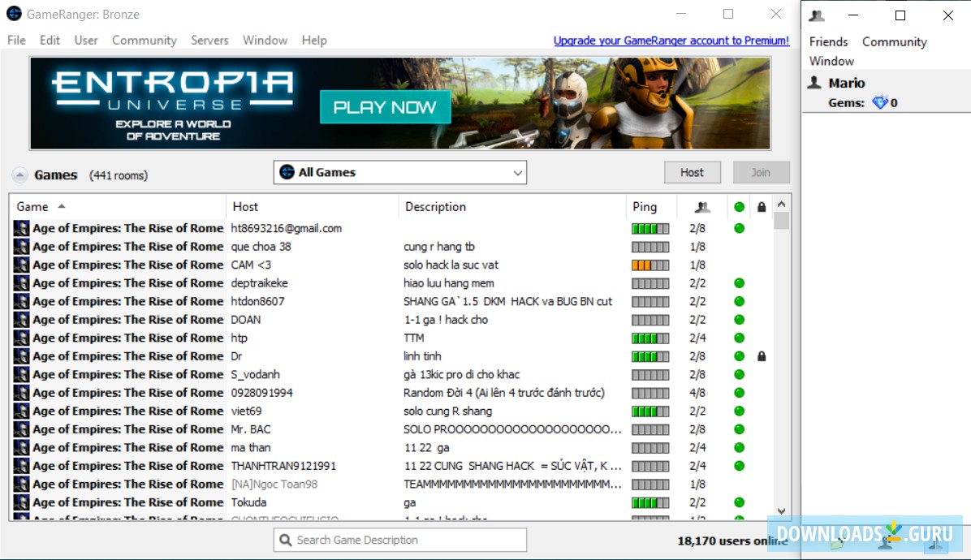Screen dimensions: 971x560
Task: Click the 4/8 player count cell
Action: (697, 393)
